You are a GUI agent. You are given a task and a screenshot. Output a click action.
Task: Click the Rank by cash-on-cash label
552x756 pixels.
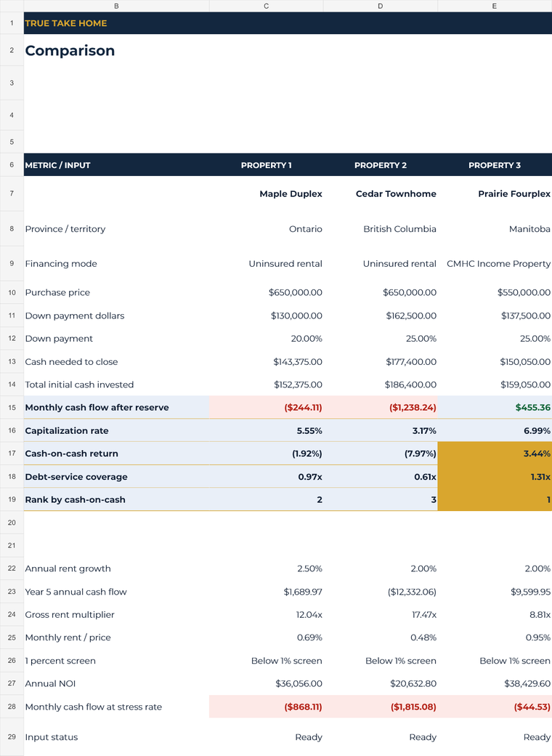click(x=75, y=499)
